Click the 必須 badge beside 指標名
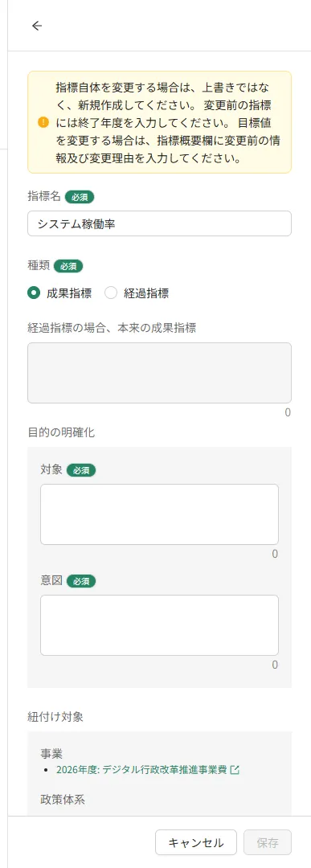This screenshot has height=868, width=311. click(x=80, y=196)
